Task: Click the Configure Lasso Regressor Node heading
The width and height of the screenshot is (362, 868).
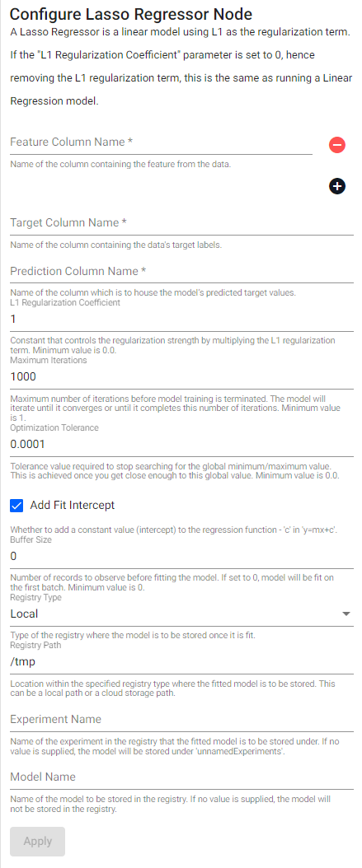Action: [x=123, y=12]
